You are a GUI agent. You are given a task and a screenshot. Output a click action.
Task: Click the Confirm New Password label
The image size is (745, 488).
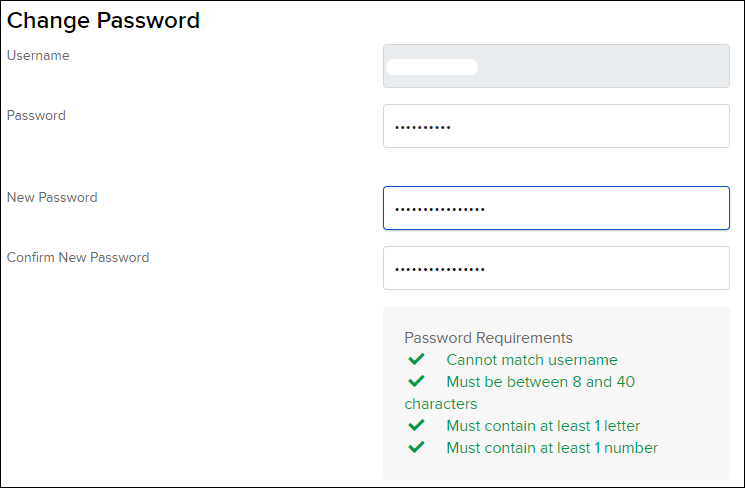point(78,257)
